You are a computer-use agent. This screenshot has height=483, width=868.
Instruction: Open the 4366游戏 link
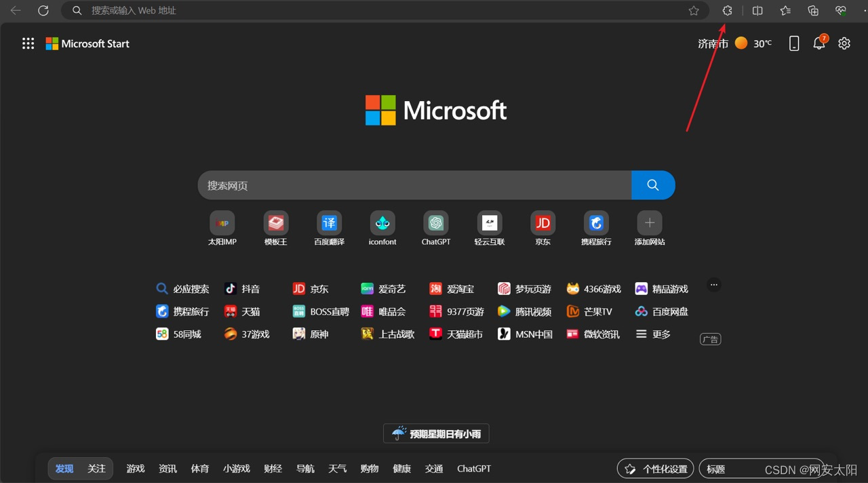click(x=594, y=289)
